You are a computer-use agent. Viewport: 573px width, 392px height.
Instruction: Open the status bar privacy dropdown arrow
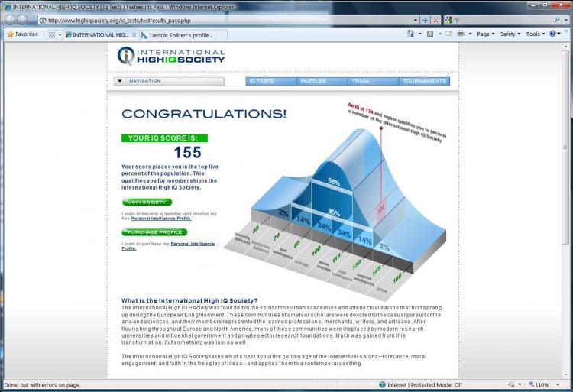pyautogui.click(x=520, y=384)
